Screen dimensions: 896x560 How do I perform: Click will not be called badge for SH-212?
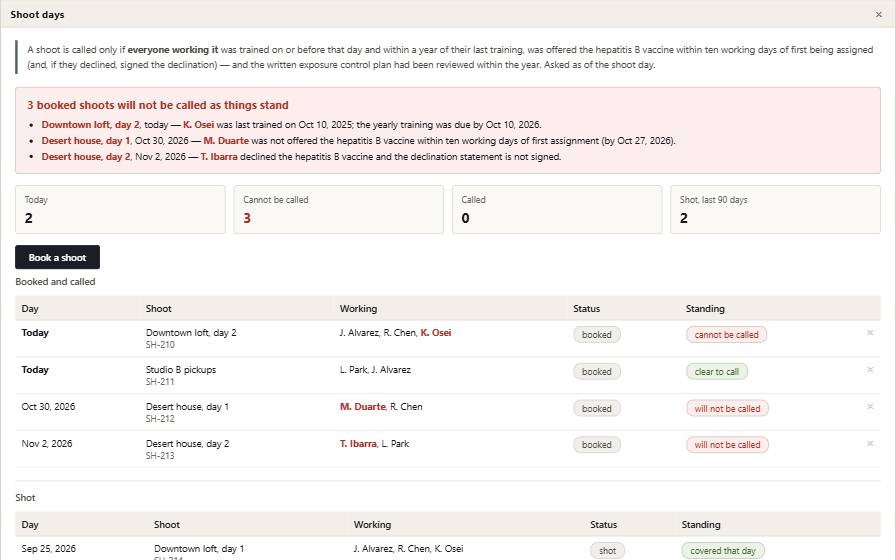tap(727, 409)
